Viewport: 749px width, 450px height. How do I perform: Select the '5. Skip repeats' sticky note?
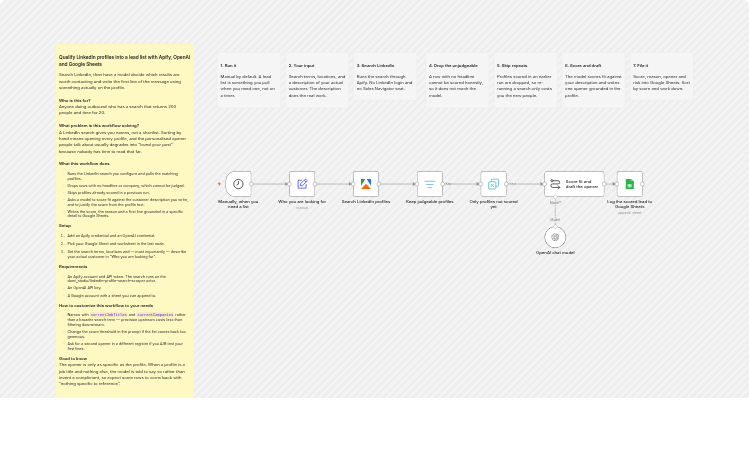point(525,80)
